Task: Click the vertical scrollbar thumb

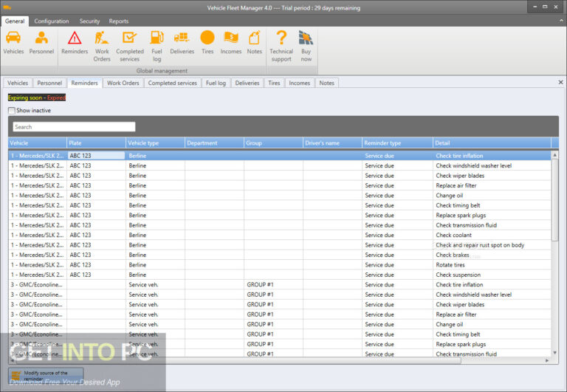Action: pos(554,199)
